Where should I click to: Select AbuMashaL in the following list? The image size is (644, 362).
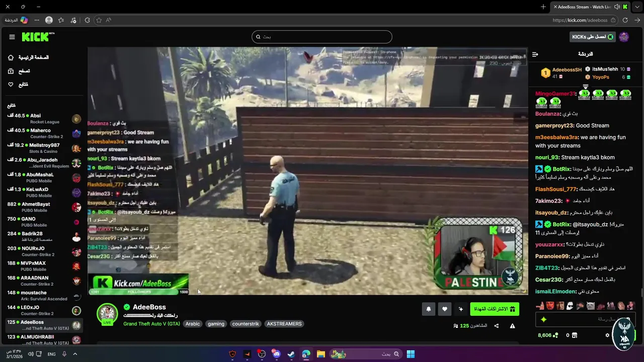click(x=44, y=177)
